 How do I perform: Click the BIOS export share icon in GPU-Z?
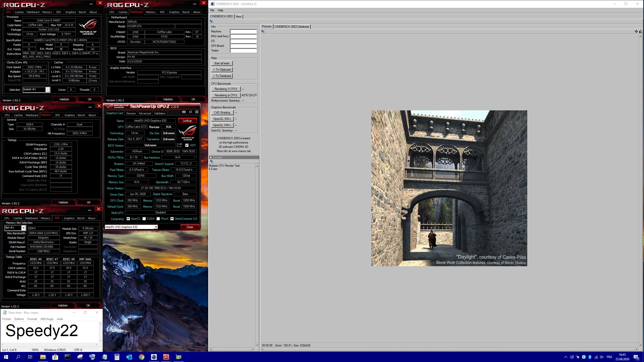(x=179, y=145)
